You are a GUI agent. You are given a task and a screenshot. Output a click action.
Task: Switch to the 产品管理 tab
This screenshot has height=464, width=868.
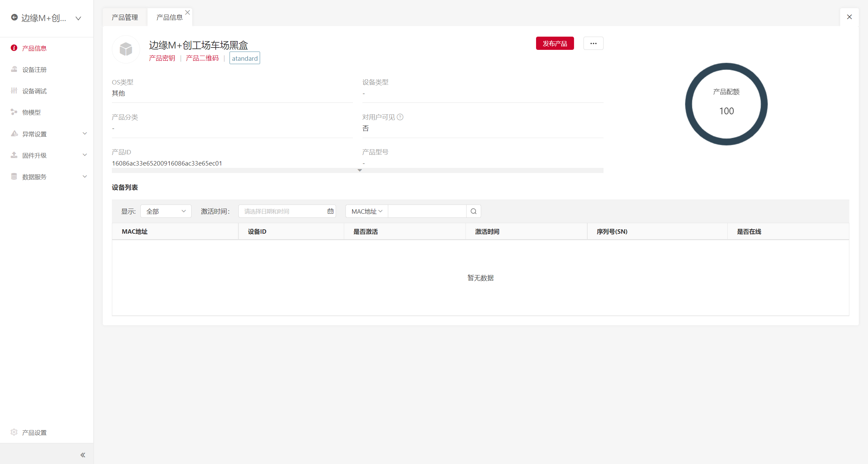click(x=125, y=17)
